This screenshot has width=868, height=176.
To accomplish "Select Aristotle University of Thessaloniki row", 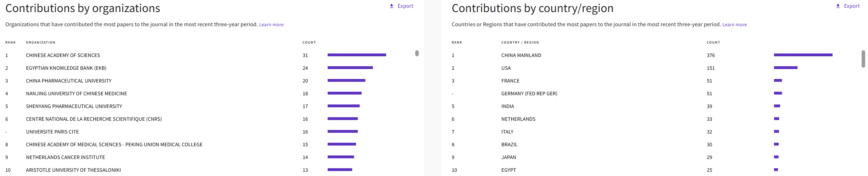I will (73, 170).
